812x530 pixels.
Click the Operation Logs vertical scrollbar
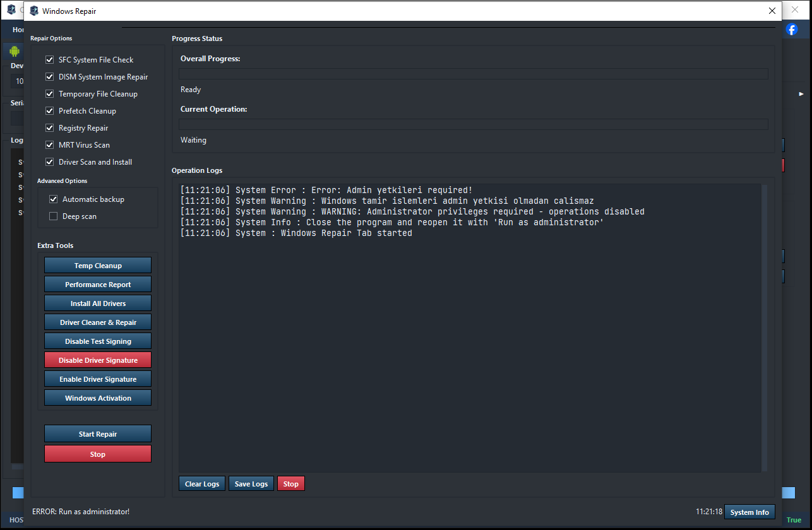click(764, 328)
